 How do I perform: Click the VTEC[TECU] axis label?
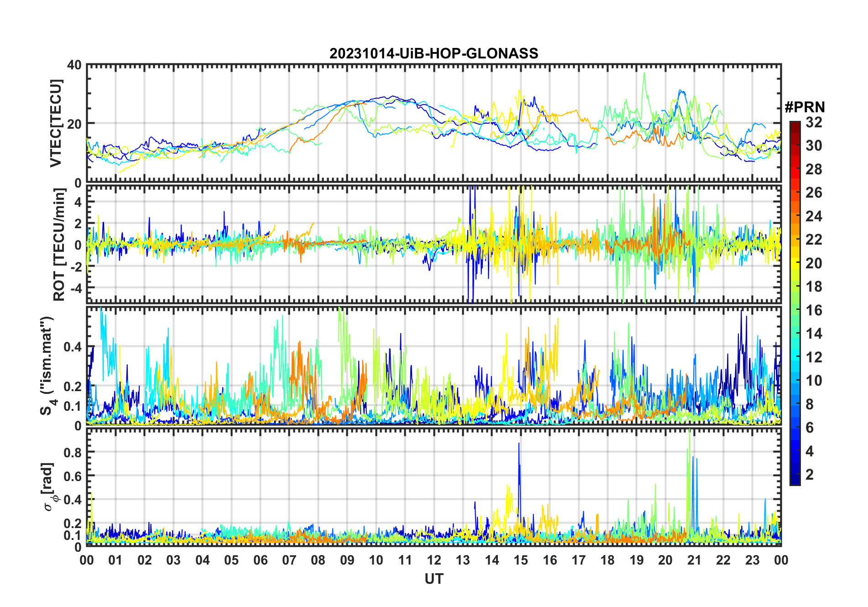pos(56,123)
